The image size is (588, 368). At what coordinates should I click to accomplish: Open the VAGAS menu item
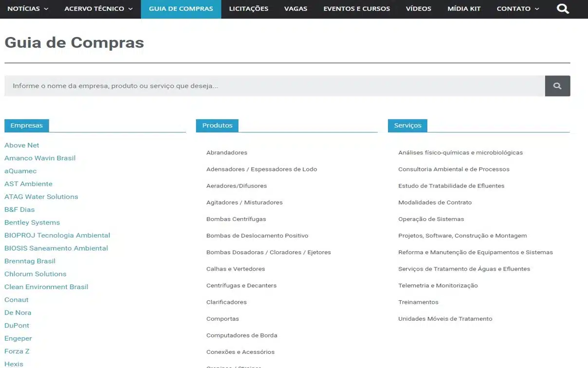coord(296,9)
